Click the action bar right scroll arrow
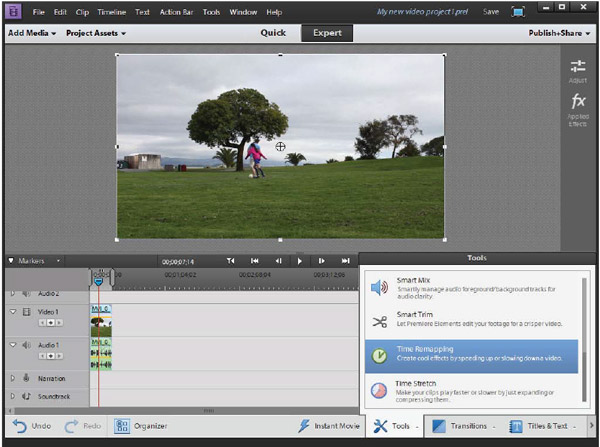 point(592,426)
